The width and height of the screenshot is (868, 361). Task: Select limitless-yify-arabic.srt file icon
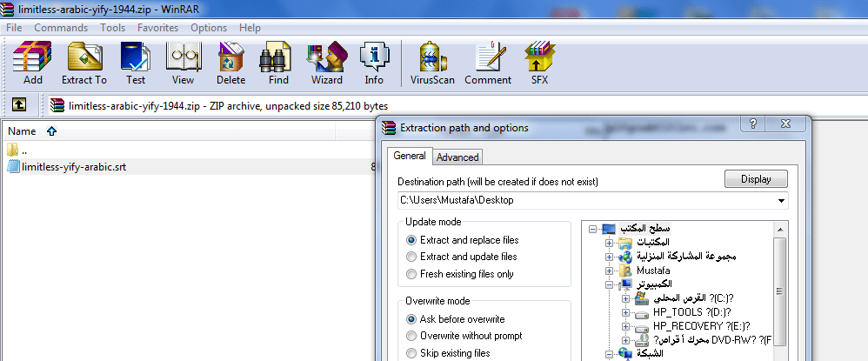tap(13, 167)
